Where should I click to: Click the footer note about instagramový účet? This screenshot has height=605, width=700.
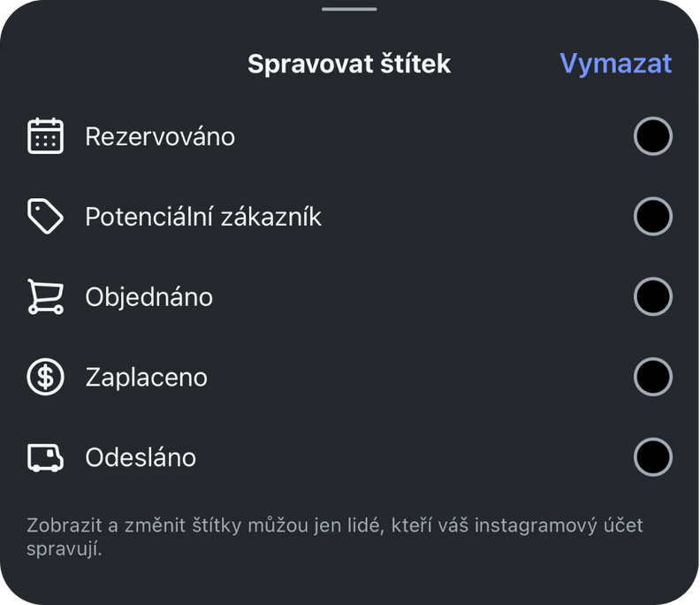[x=335, y=537]
